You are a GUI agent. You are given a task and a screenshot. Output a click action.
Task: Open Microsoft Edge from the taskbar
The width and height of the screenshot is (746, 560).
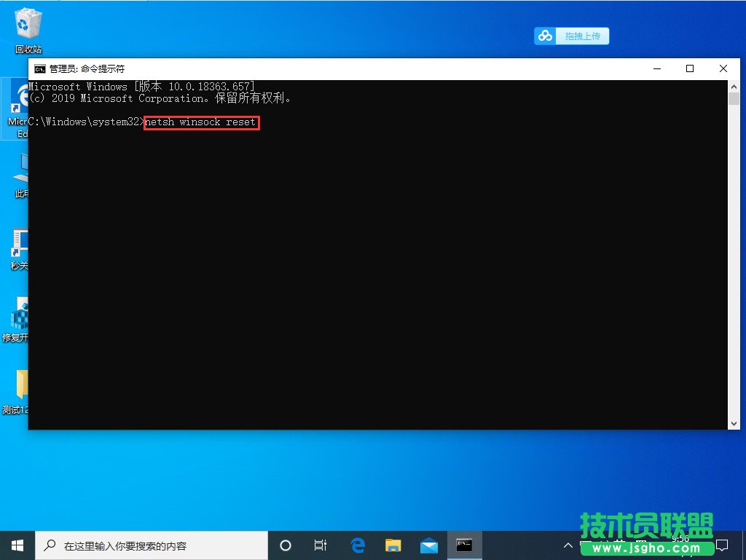(357, 545)
